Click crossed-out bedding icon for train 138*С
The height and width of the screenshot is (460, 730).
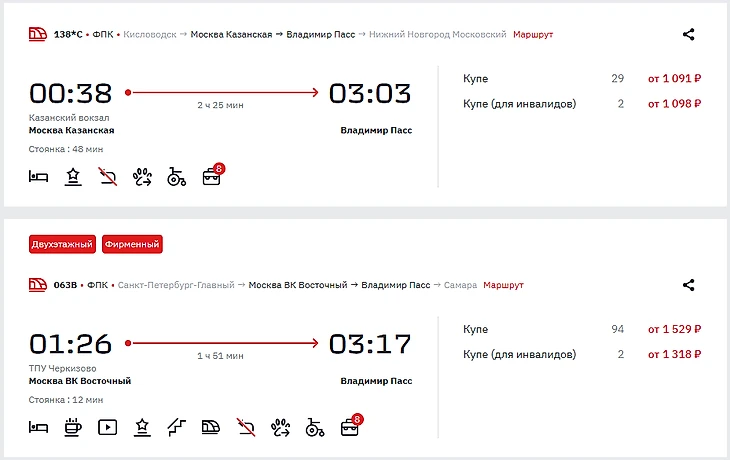tap(107, 178)
